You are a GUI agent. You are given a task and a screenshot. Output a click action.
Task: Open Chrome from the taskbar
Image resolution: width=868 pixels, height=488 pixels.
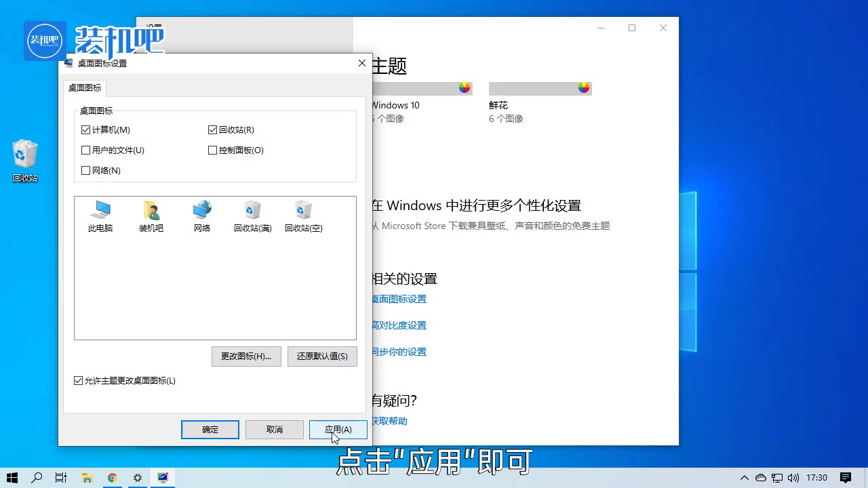[x=113, y=478]
